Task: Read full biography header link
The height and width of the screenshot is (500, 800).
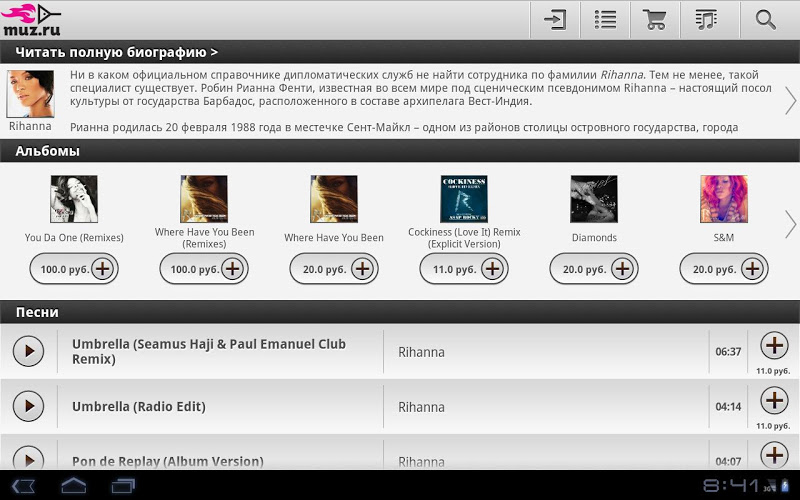Action: (116, 52)
